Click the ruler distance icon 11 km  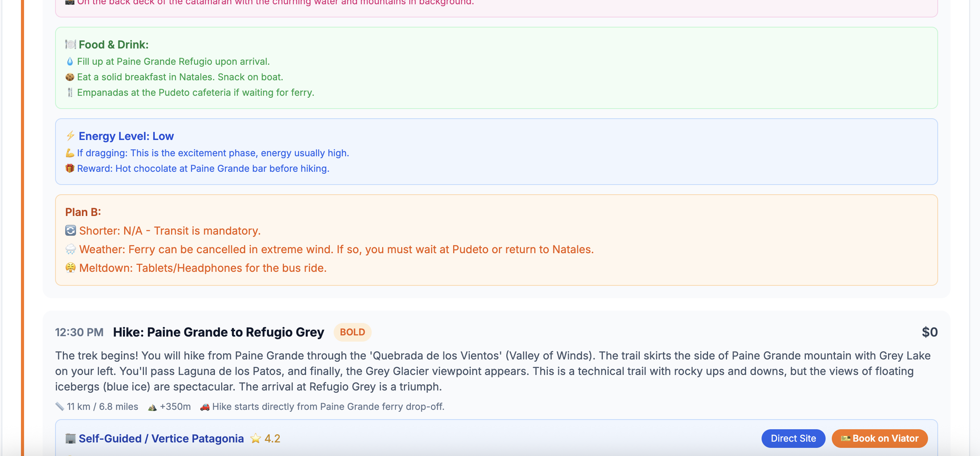[x=59, y=407]
